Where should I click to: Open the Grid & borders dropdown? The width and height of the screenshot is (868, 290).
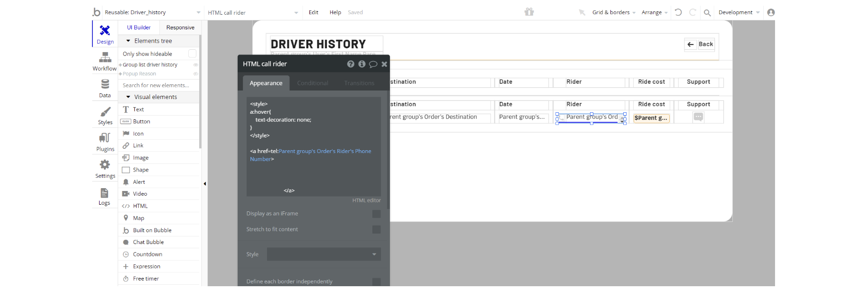point(613,12)
